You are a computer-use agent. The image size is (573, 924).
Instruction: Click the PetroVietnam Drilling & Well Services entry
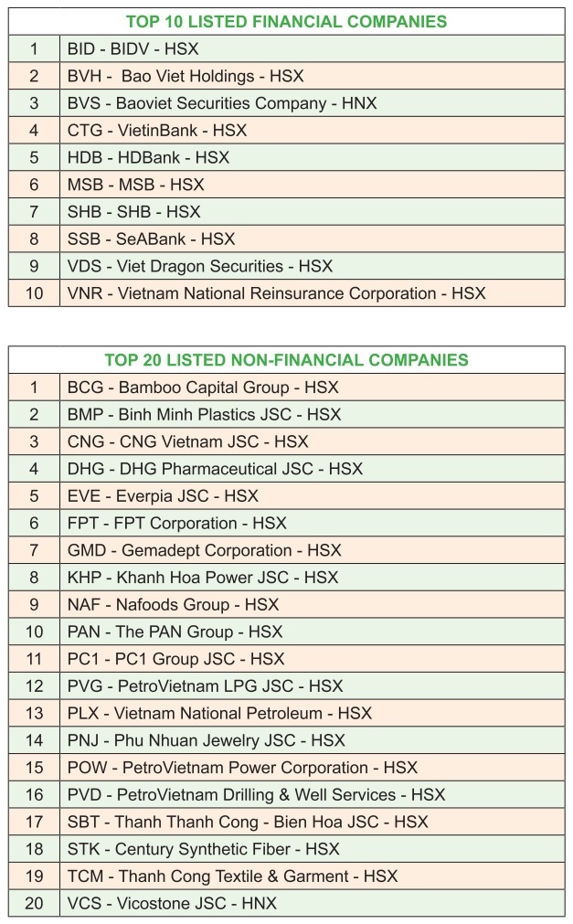[x=256, y=795]
